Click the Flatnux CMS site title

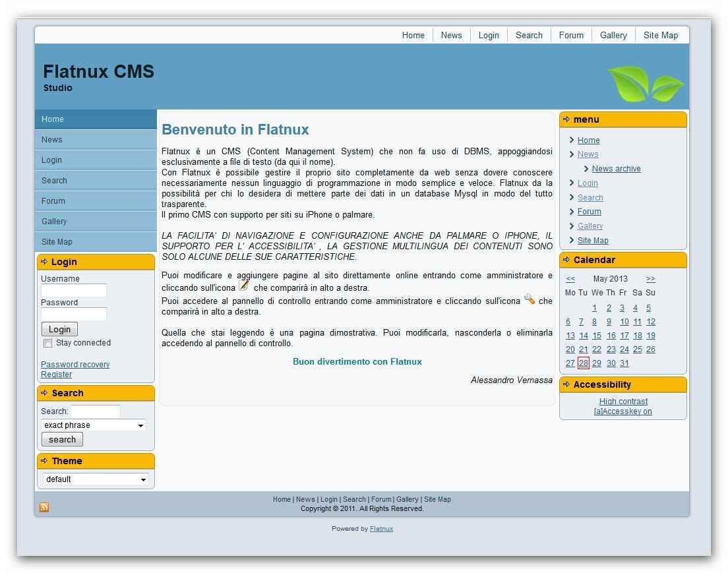coord(98,71)
